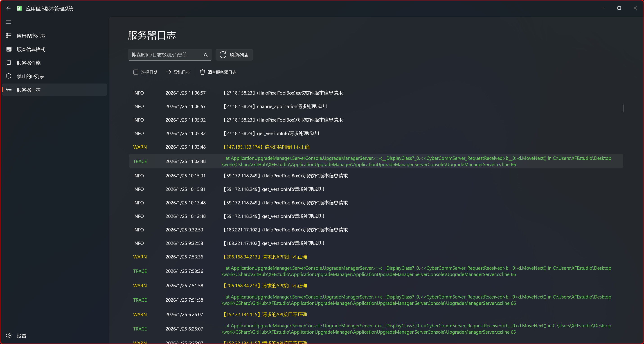The image size is (644, 344).
Task: Open 版本信息格式 via its sidebar icon
Action: tap(8, 49)
